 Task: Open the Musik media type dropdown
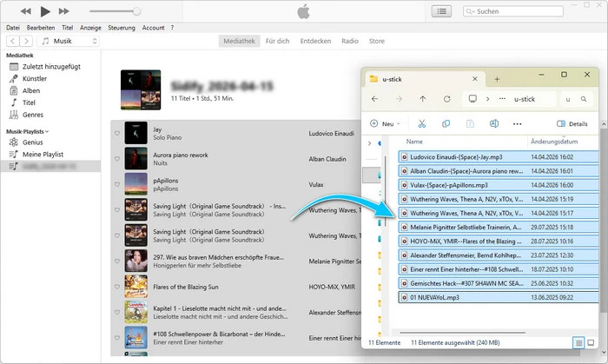(69, 41)
